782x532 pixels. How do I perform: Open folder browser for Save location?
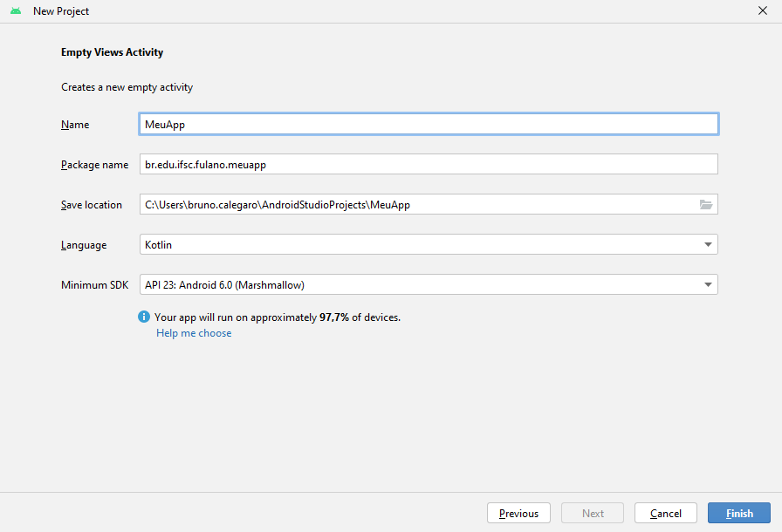(706, 205)
